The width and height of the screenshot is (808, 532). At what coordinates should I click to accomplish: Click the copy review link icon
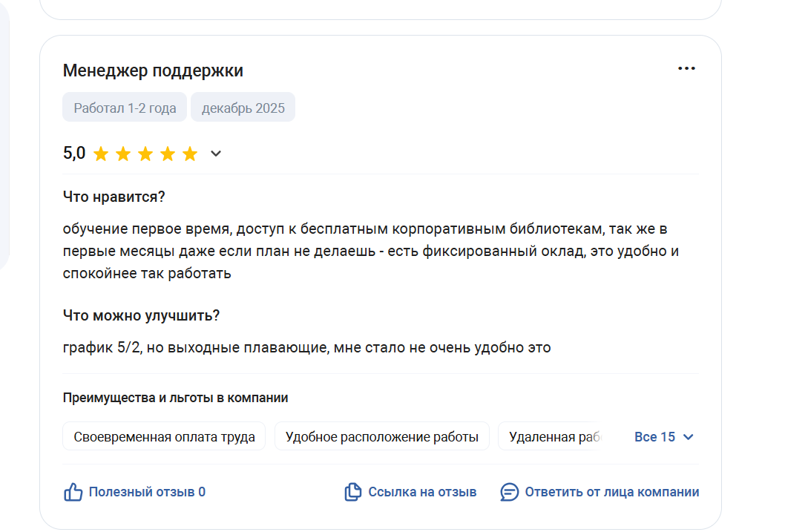coord(352,492)
